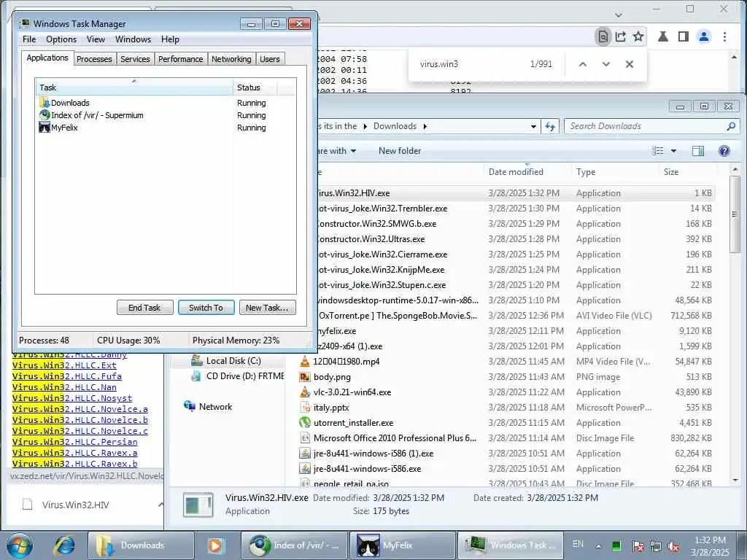Sort files by Size column
The height and width of the screenshot is (560, 747).
click(x=687, y=172)
